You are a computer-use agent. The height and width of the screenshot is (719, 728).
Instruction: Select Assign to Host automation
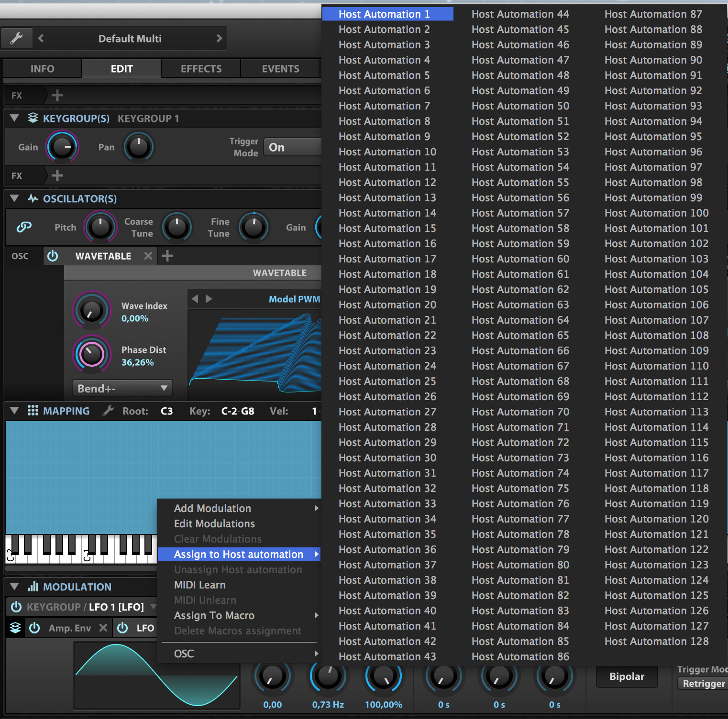click(239, 554)
